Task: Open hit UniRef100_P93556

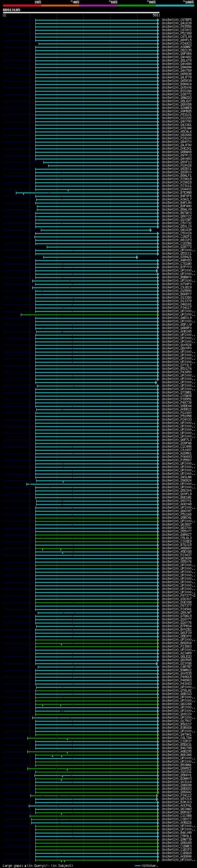Action: click(176, 26)
